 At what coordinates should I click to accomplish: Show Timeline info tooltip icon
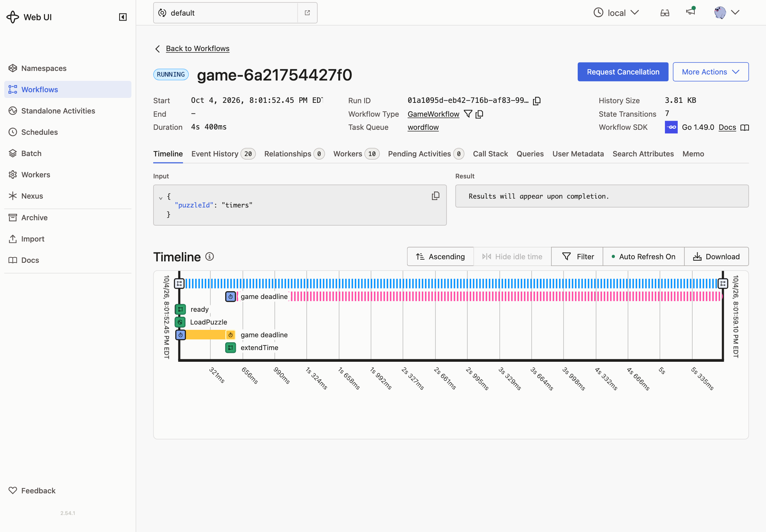pyautogui.click(x=210, y=256)
